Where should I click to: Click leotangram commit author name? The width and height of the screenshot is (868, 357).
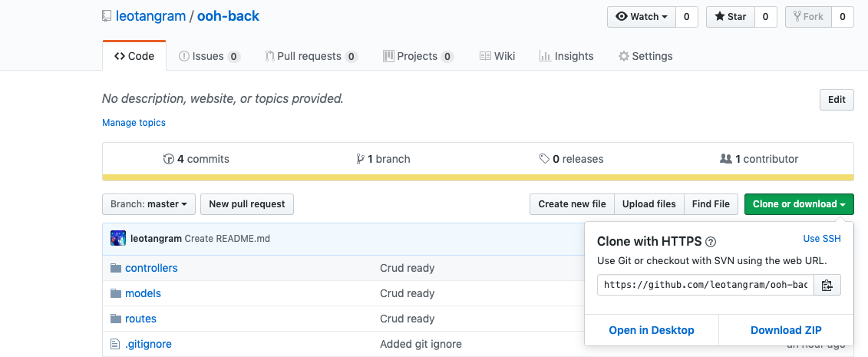[x=156, y=239]
